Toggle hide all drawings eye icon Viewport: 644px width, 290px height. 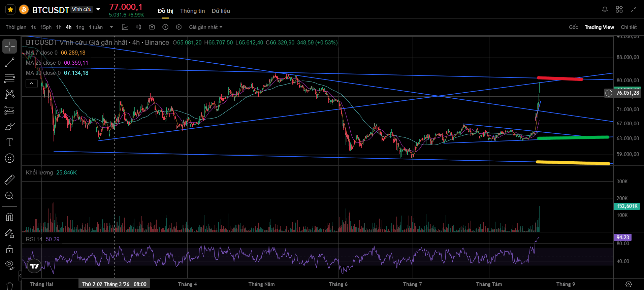coord(10,265)
